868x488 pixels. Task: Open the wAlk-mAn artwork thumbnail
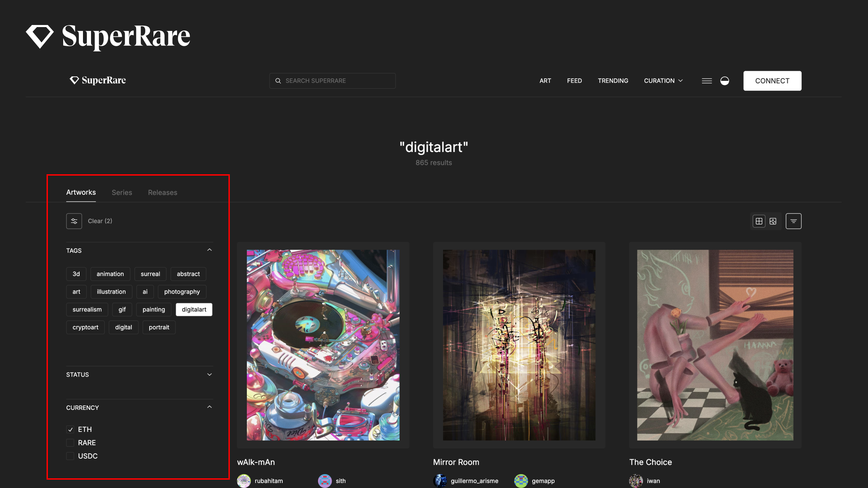click(x=323, y=345)
